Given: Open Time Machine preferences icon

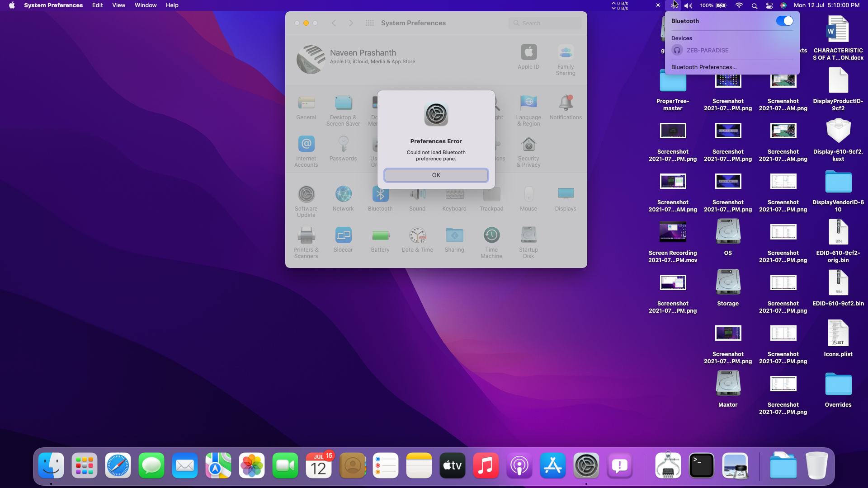Looking at the screenshot, I should pyautogui.click(x=491, y=236).
